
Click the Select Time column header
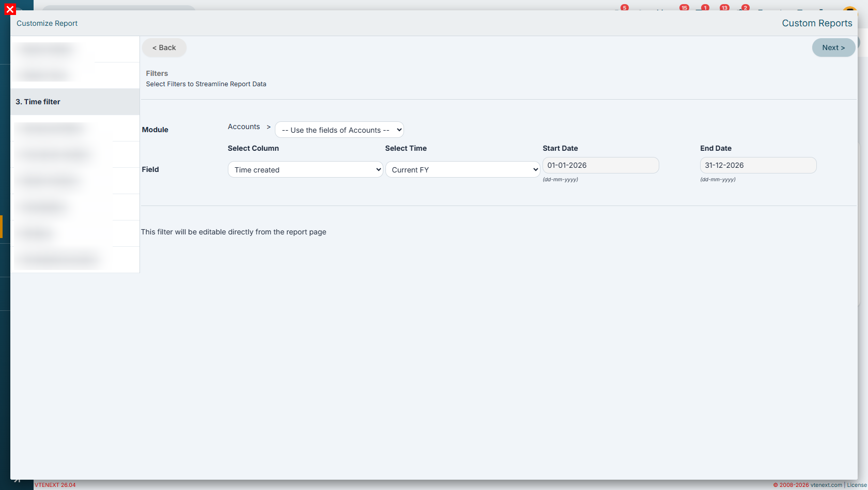click(406, 148)
